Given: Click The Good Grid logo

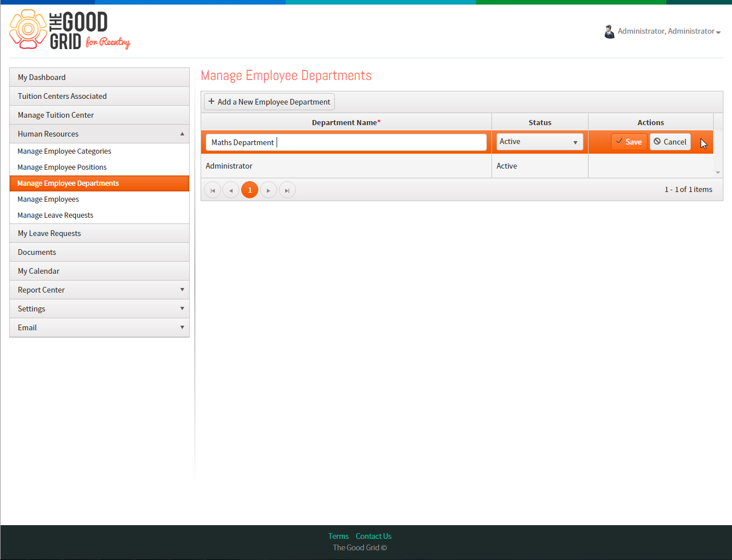Looking at the screenshot, I should click(x=70, y=30).
